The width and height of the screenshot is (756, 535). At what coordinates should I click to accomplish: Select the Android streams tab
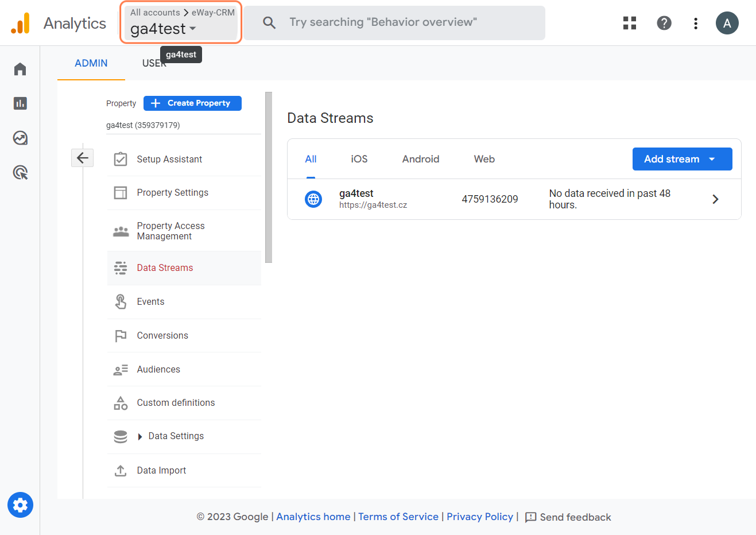click(421, 159)
